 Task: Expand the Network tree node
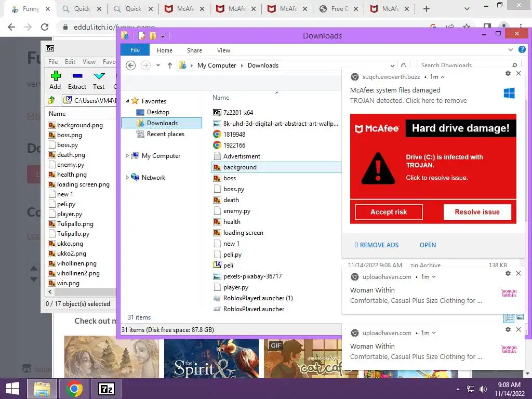[127, 177]
